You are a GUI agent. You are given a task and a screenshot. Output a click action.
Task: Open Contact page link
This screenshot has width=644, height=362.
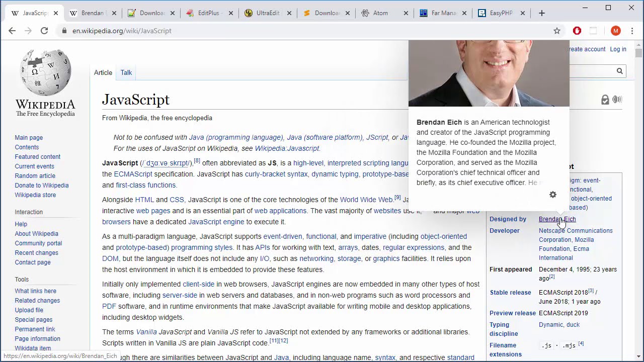point(33,262)
